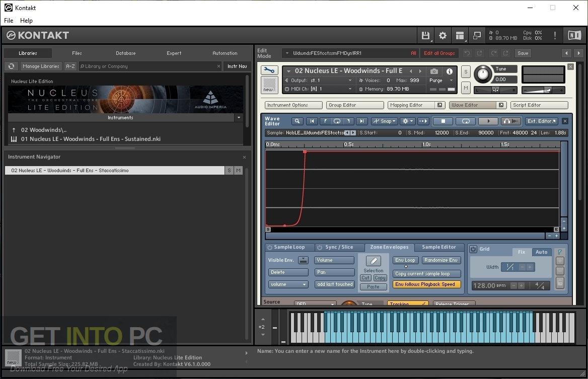Click the Instrument Options button
Screen dimensions: 588x379
(x=293, y=105)
